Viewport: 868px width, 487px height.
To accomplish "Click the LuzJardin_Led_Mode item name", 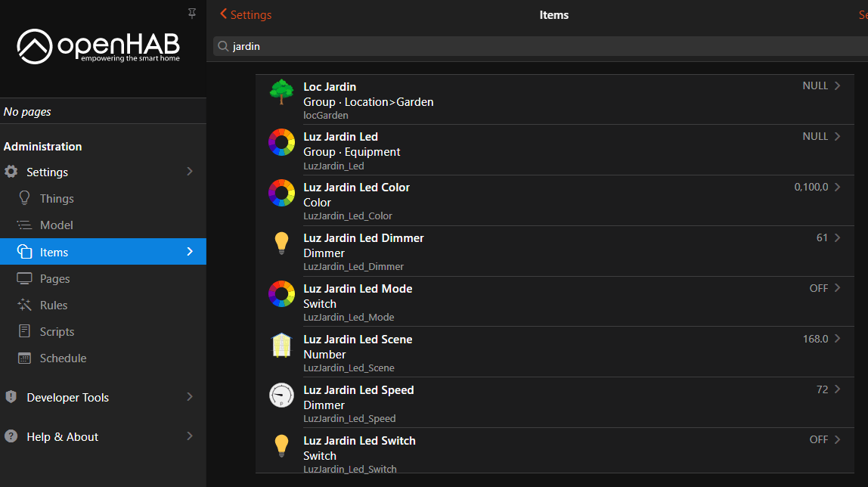I will click(349, 317).
